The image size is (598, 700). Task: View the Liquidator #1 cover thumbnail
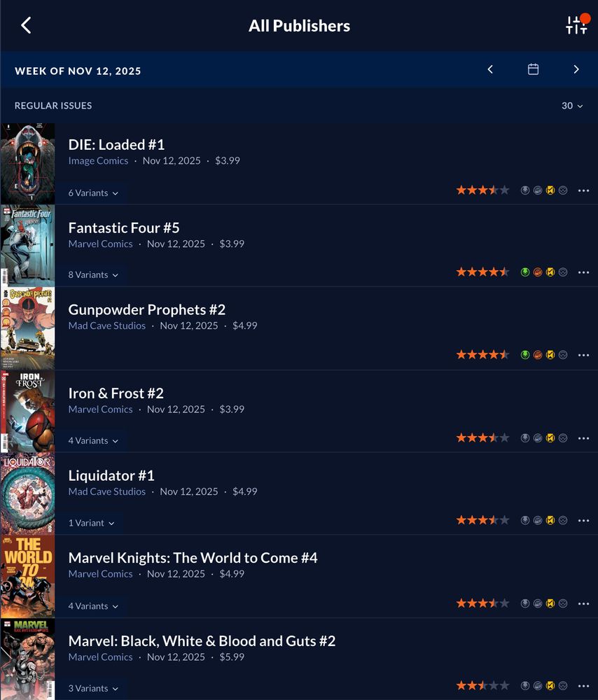[28, 493]
